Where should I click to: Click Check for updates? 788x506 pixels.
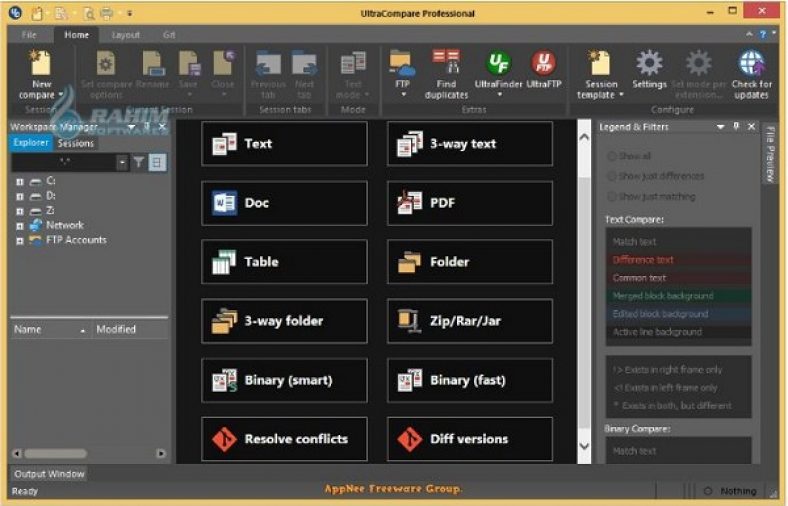pos(751,74)
